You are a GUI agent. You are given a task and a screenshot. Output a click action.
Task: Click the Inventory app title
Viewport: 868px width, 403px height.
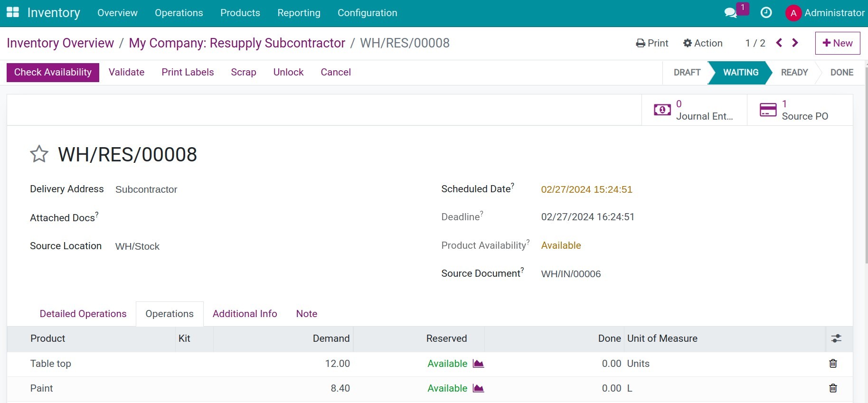pyautogui.click(x=54, y=13)
